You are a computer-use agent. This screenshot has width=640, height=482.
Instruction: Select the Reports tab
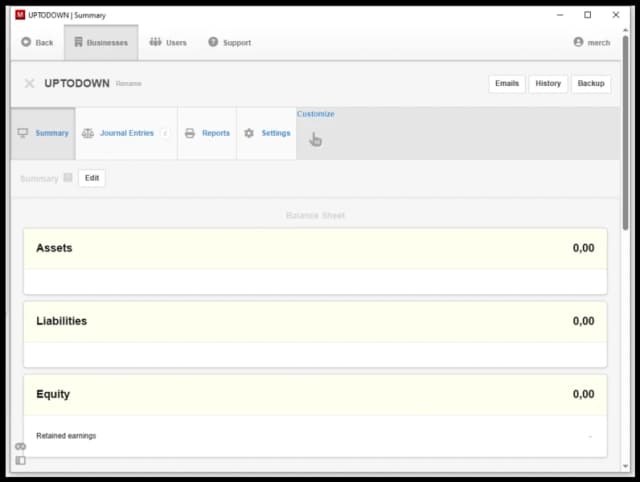tap(207, 133)
